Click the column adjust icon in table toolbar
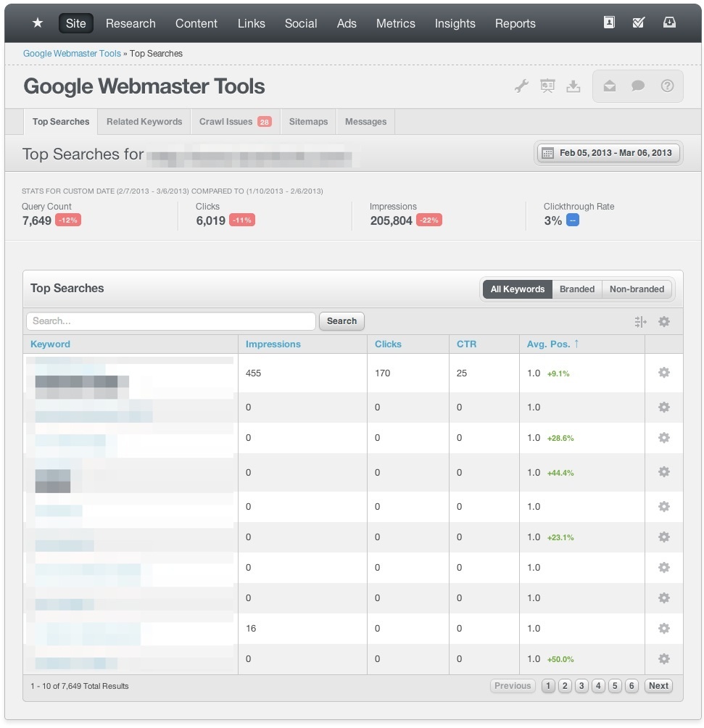This screenshot has height=728, width=704. coord(640,321)
